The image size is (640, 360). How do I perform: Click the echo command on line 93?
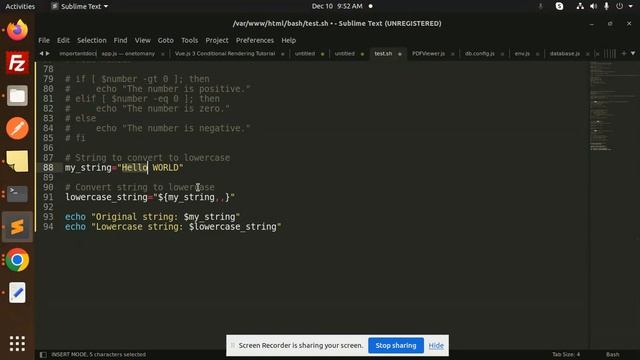tap(76, 217)
